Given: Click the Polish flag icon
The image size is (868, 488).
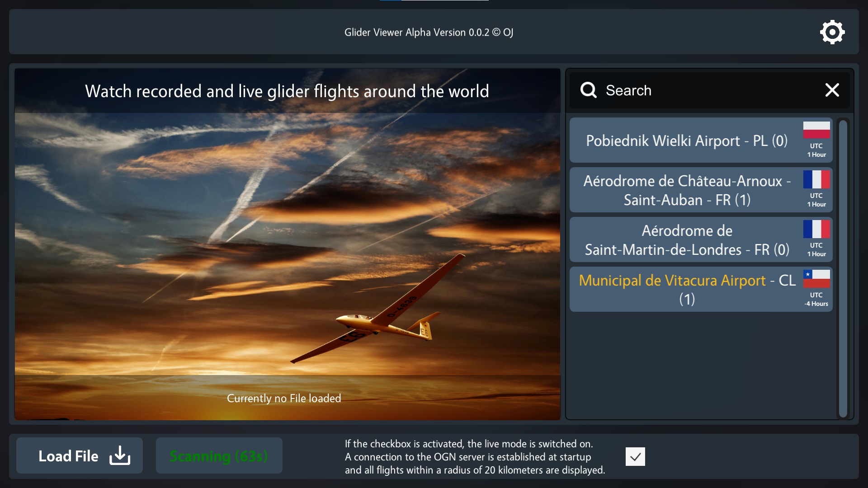Looking at the screenshot, I should (816, 130).
